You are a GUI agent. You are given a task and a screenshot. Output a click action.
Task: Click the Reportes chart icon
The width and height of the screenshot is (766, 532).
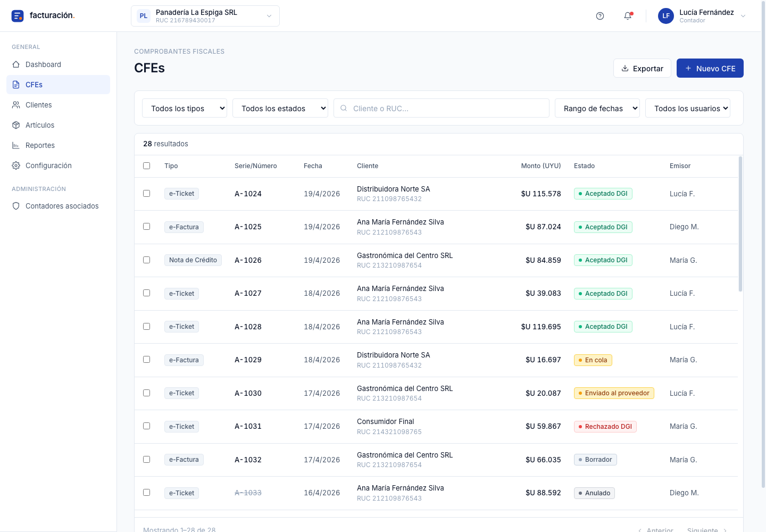pyautogui.click(x=16, y=145)
